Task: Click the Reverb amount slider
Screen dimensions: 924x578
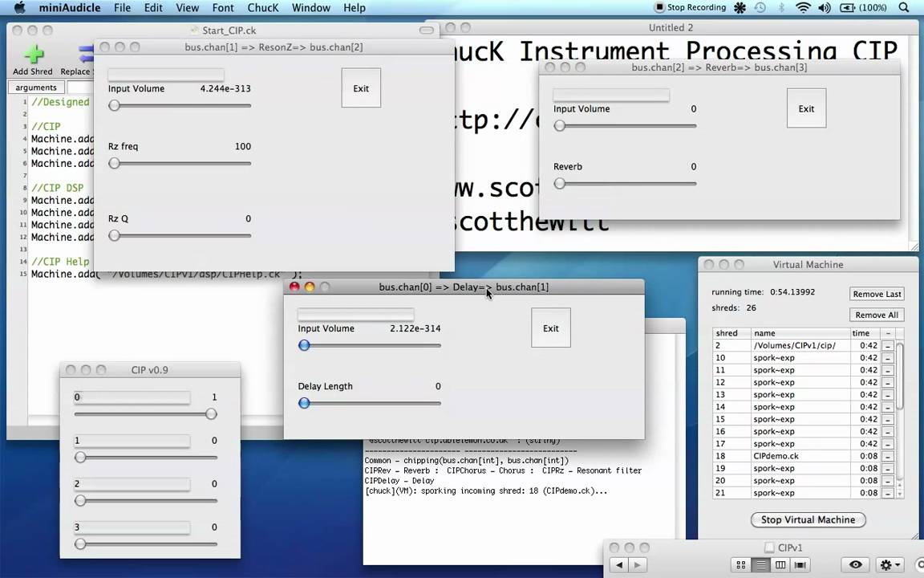Action: (626, 183)
